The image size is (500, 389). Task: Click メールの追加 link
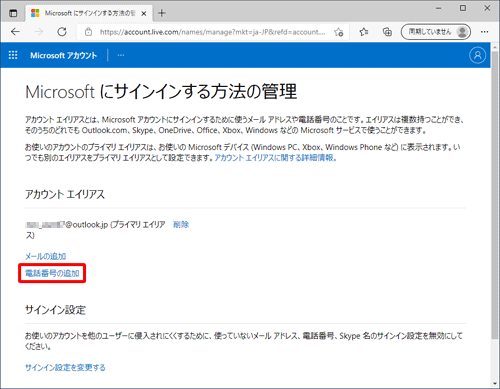click(46, 256)
